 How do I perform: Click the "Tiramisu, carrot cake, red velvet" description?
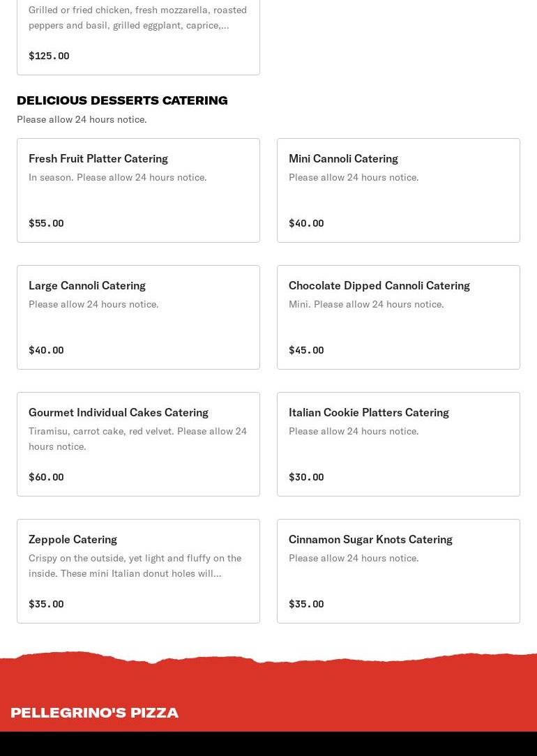137,439
